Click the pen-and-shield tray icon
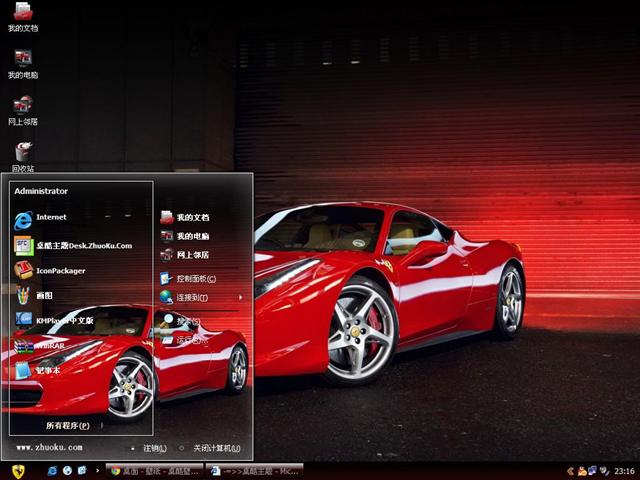This screenshot has height=480, width=640. coord(604,471)
